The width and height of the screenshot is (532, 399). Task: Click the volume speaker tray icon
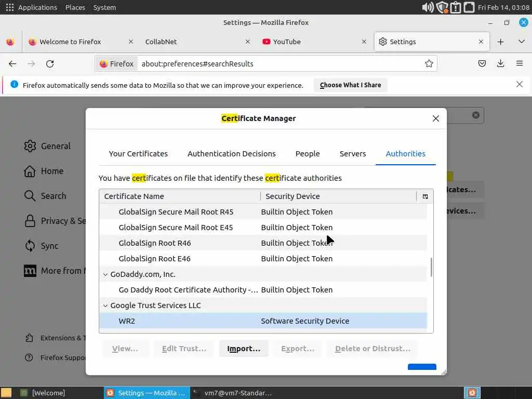click(x=428, y=7)
